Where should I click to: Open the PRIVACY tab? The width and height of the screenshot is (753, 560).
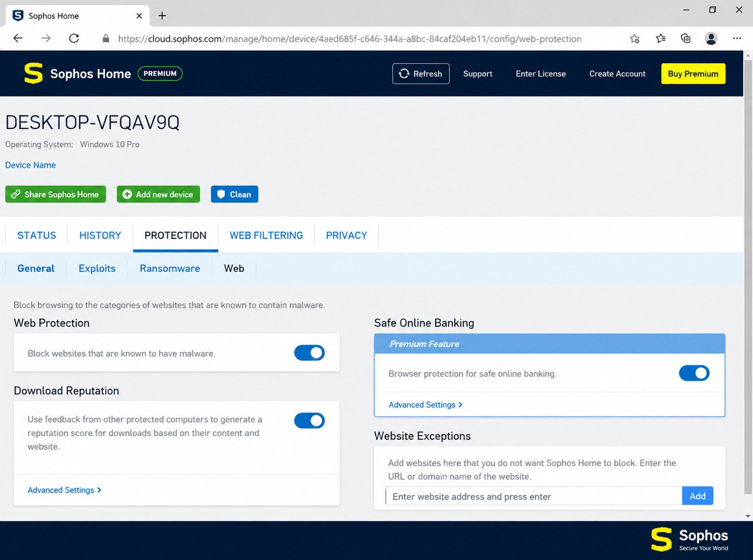[x=346, y=235]
